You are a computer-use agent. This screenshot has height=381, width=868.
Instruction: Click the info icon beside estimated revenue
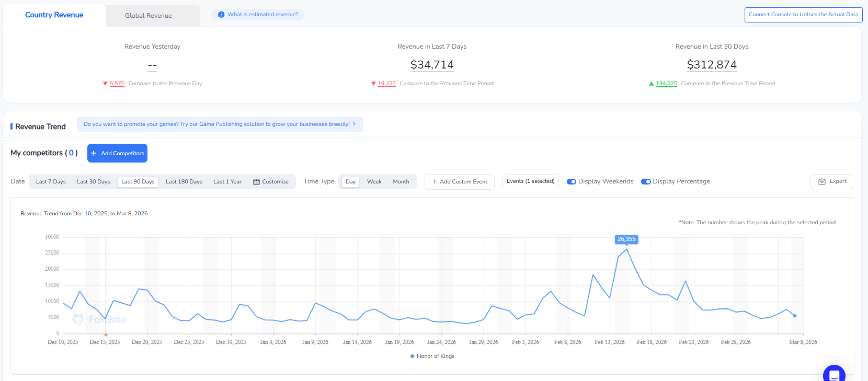pyautogui.click(x=221, y=15)
